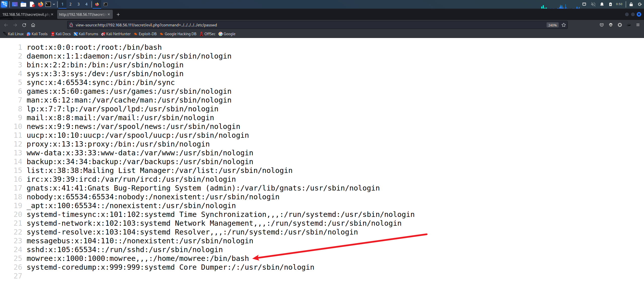
Task: Click the root:x:0:0 passwd line
Action: click(94, 47)
